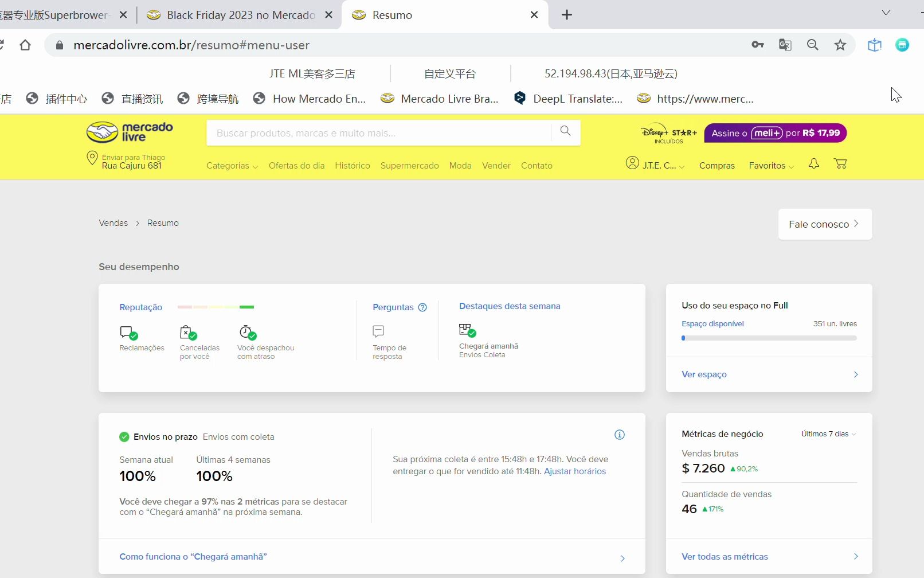Switch to the Black Friday 2023 tab

[x=240, y=15]
